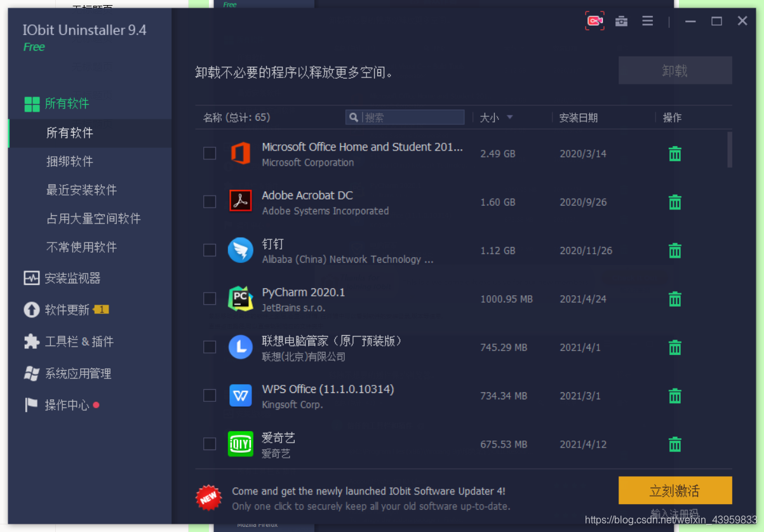The height and width of the screenshot is (532, 764).
Task: Click the 软件更新 up-arrow icon
Action: [x=32, y=310]
